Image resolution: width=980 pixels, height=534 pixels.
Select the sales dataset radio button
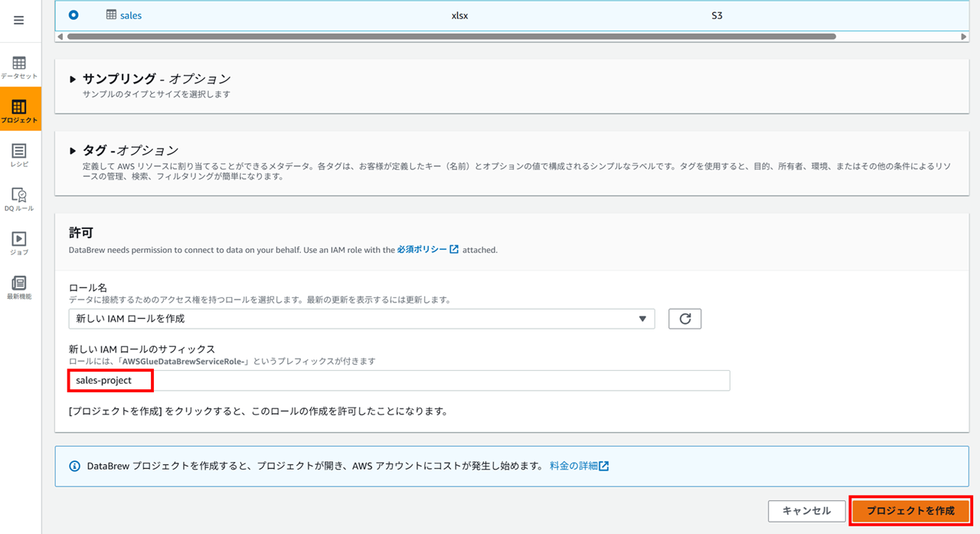point(73,15)
